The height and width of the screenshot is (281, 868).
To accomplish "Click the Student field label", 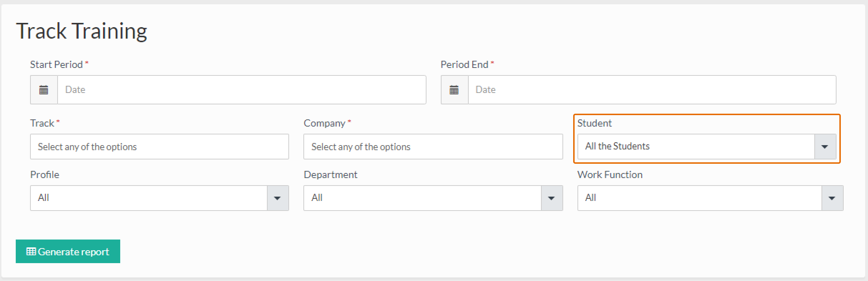I will [594, 123].
